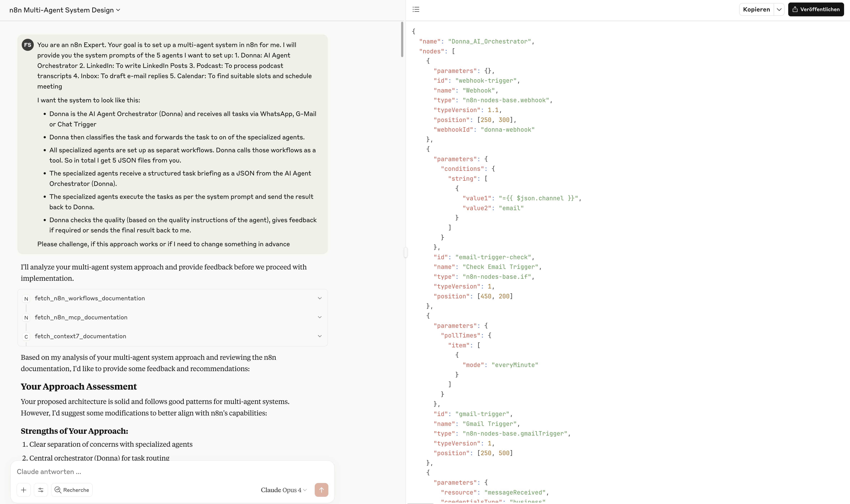Expand fetch_n8n_mcp_documentation tool call

tap(319, 317)
